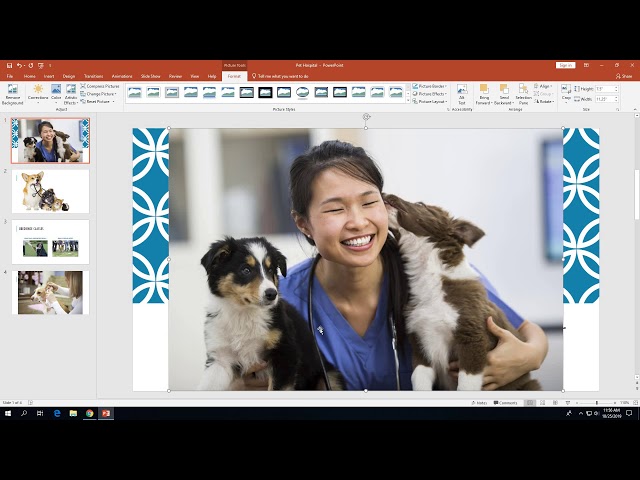
Task: Open Align dropdown
Action: 544,86
